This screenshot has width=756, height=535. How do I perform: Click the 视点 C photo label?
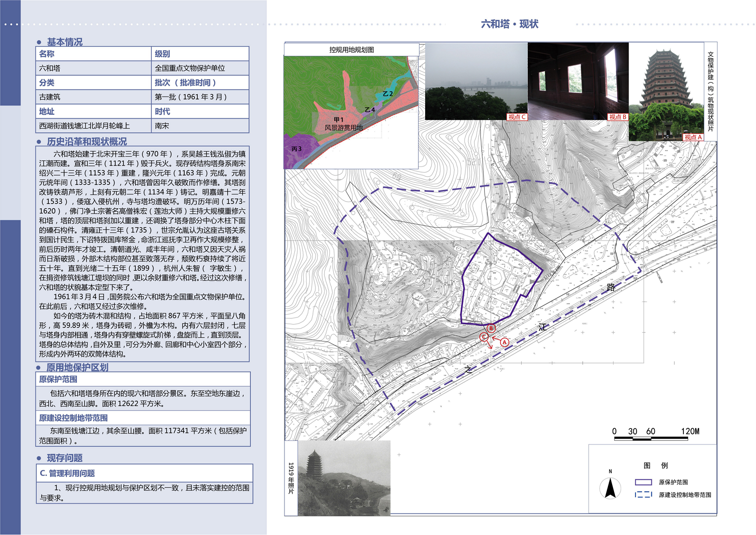517,117
